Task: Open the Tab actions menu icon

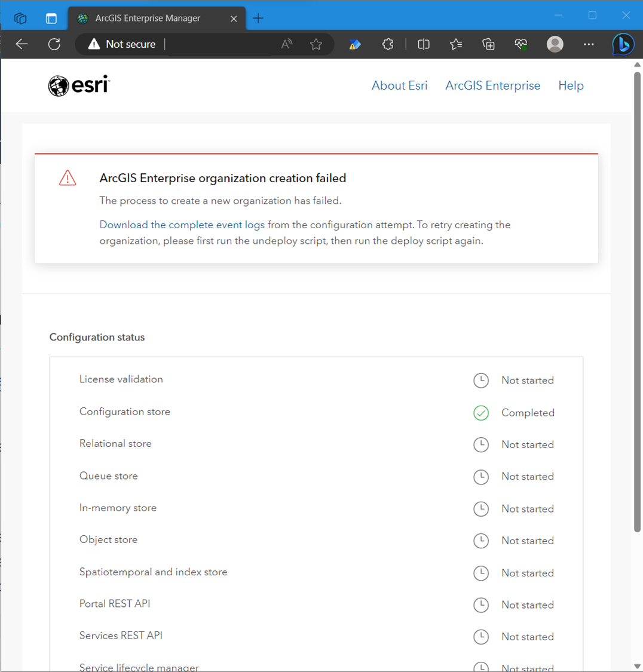Action: click(51, 19)
